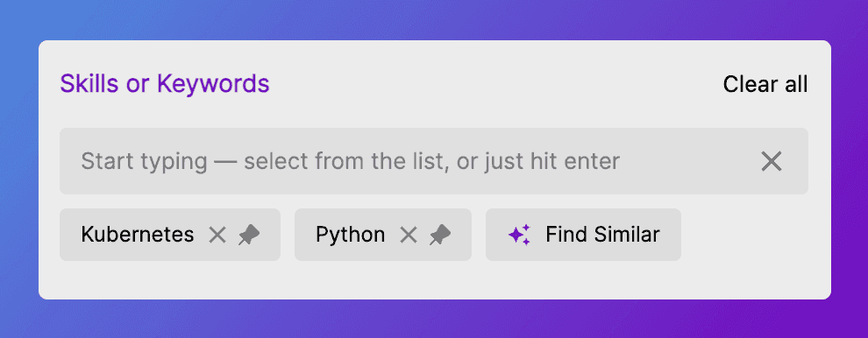Delete Python using its X icon
The image size is (868, 338).
408,235
